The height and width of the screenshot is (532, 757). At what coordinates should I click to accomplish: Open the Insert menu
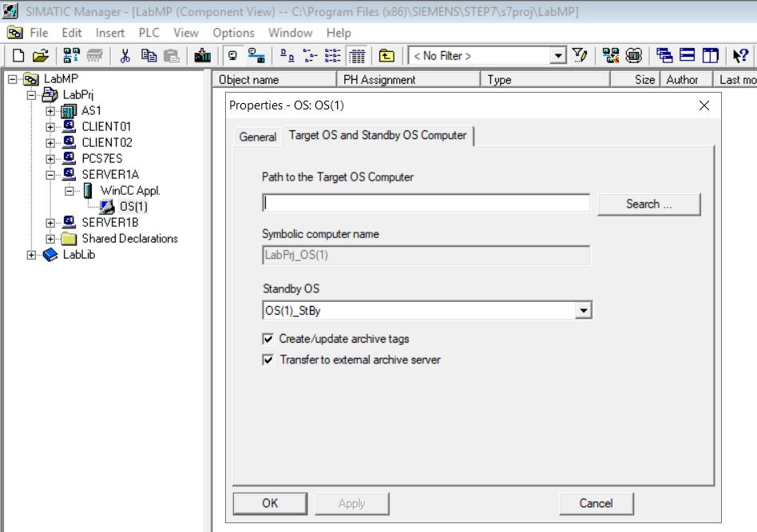click(110, 33)
